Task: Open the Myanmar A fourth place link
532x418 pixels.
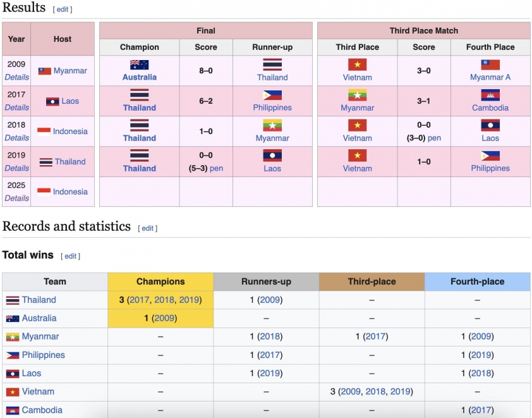Action: [x=490, y=77]
